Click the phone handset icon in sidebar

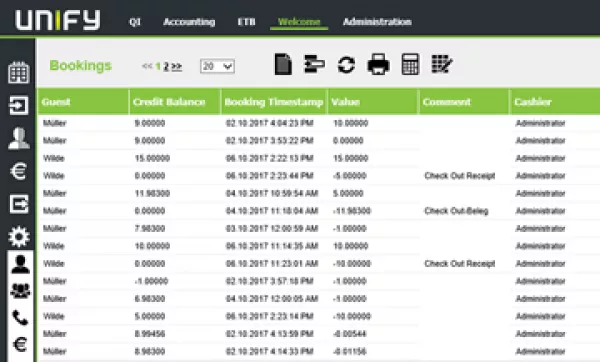[x=20, y=318]
